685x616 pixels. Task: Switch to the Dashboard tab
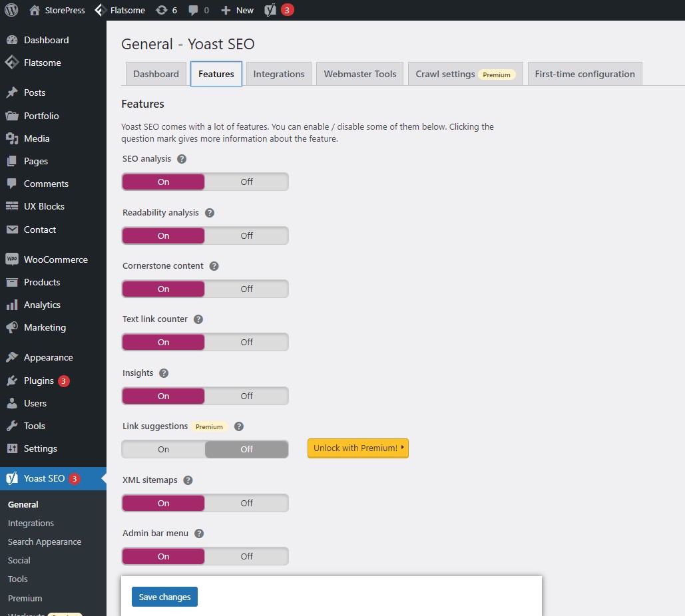click(156, 74)
